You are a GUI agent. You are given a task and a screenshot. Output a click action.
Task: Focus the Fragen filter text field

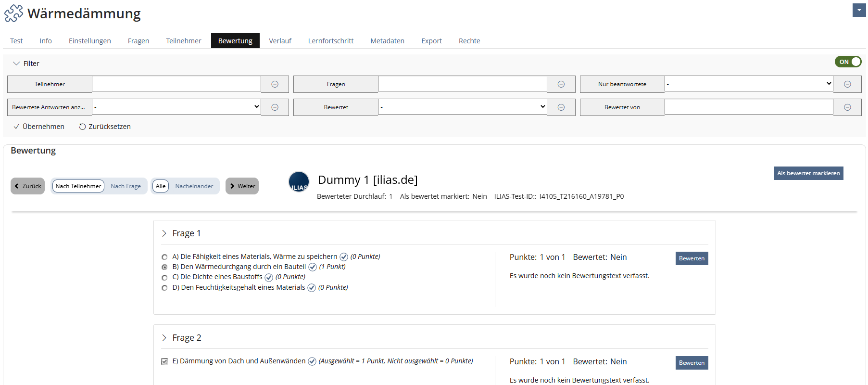coord(463,84)
